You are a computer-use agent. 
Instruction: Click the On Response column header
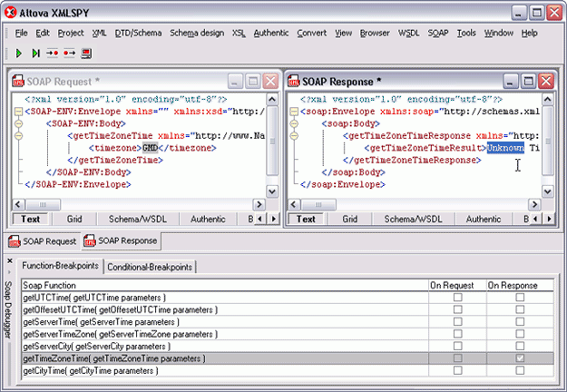(x=520, y=285)
